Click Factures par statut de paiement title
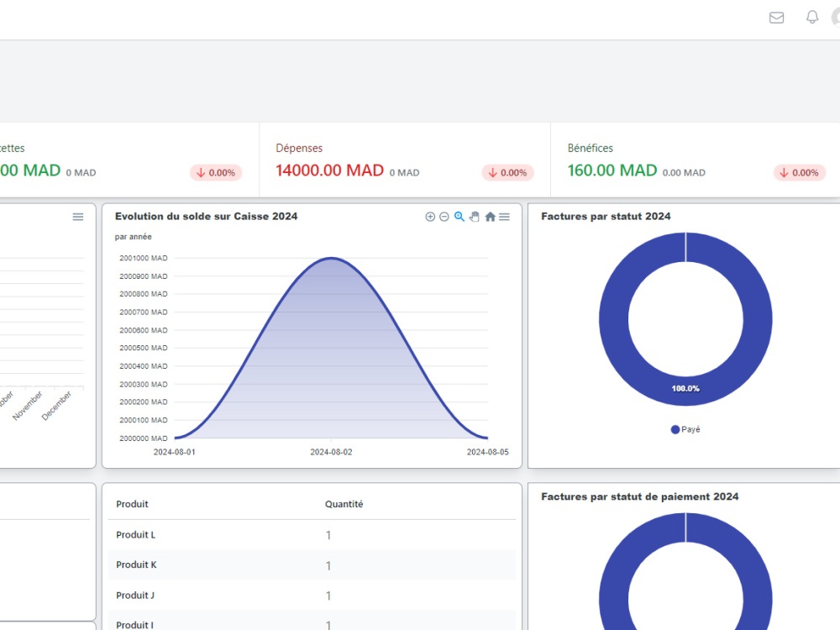840x630 pixels. click(x=639, y=496)
